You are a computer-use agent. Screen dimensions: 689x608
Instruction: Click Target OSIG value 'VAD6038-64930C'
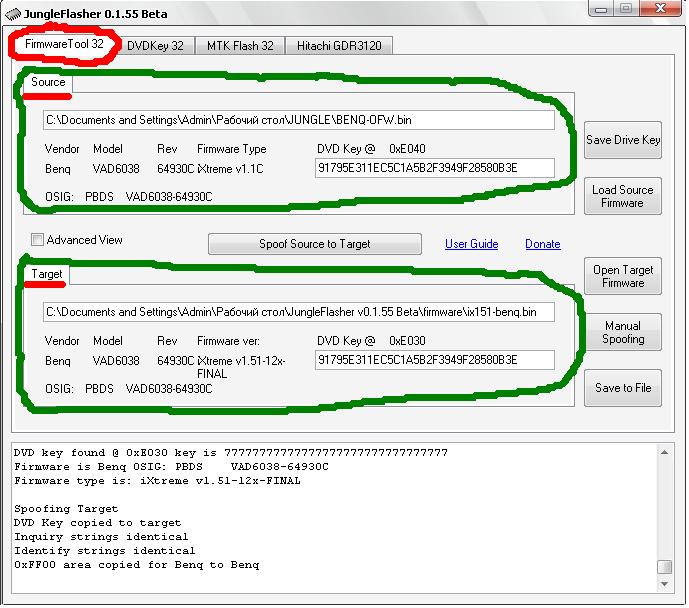(x=169, y=389)
